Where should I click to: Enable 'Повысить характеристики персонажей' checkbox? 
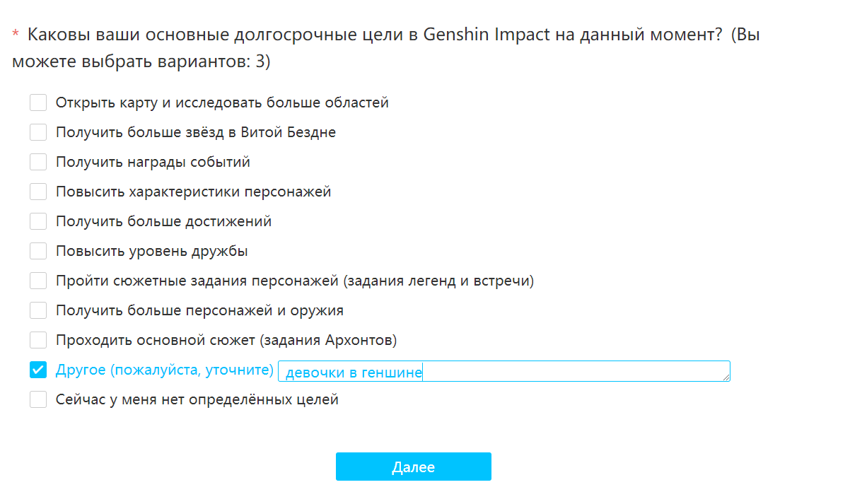click(38, 192)
